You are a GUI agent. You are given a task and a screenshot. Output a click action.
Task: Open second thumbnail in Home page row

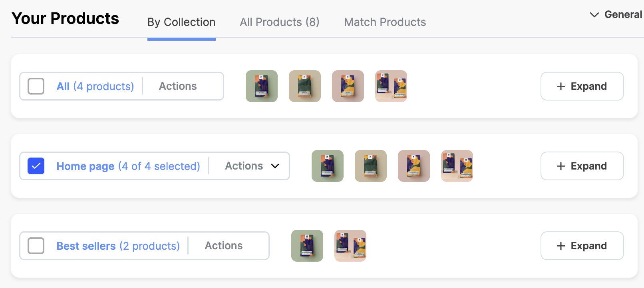coord(371,166)
